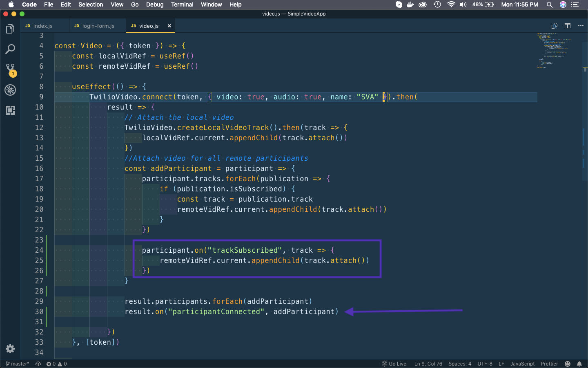Open the Debug menu
Screen dimensions: 588x368
(155, 4)
